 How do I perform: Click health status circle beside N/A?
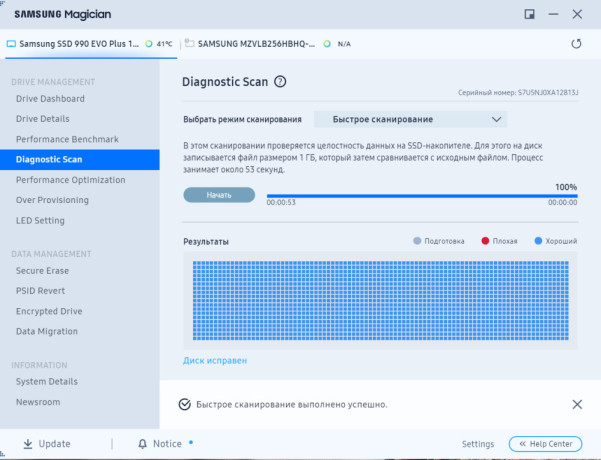(x=327, y=44)
